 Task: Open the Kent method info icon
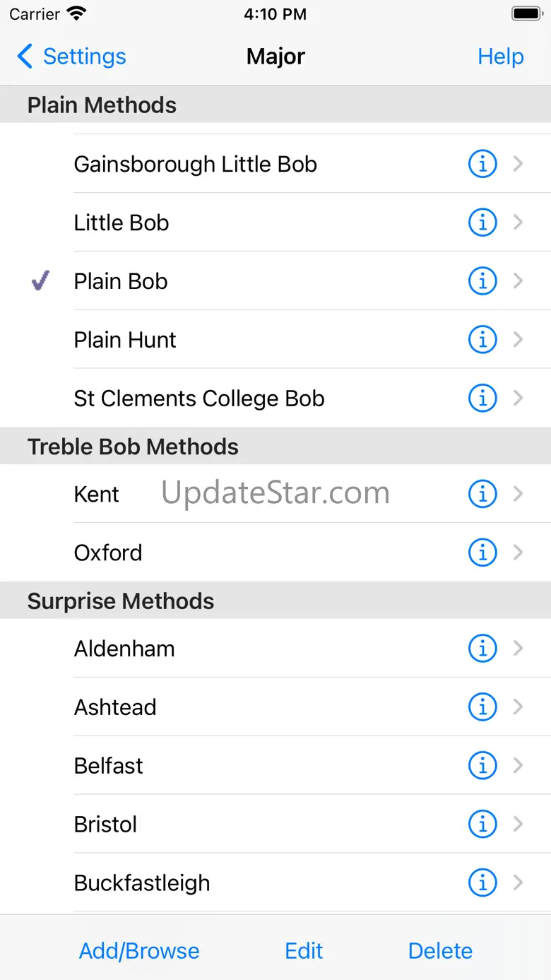coord(482,494)
